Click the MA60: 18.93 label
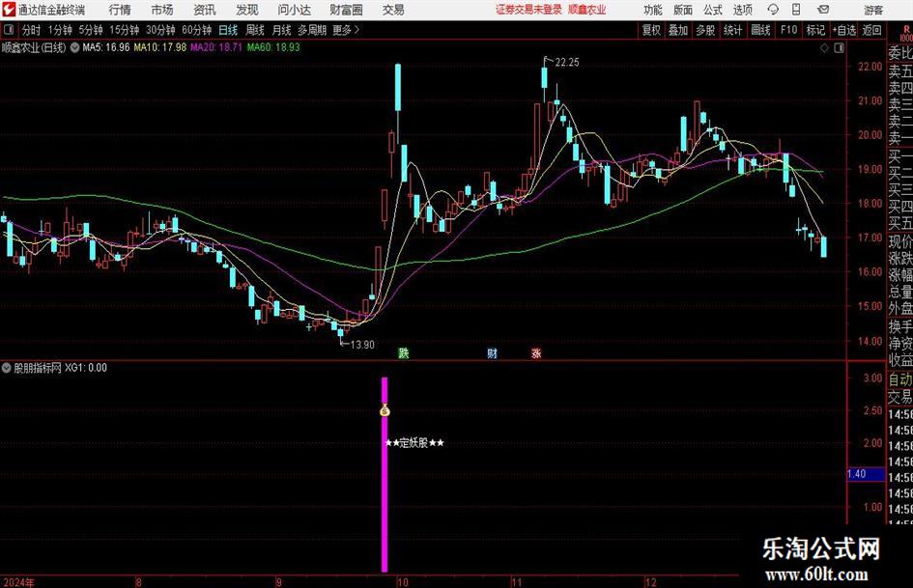913x588 pixels. 273,47
